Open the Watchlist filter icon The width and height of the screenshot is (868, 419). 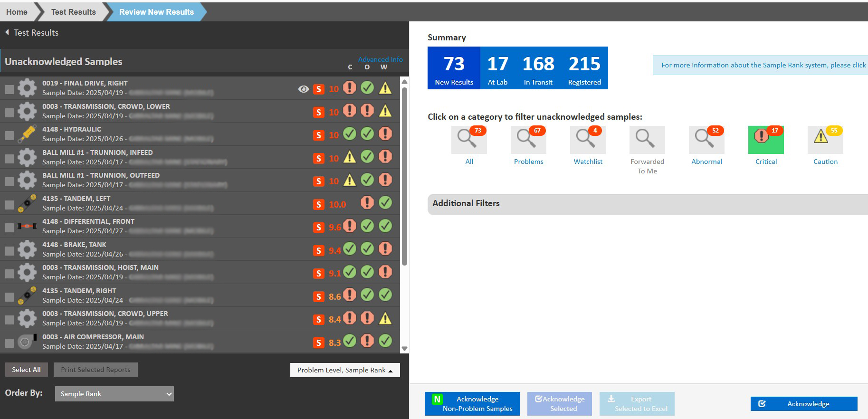pos(587,140)
